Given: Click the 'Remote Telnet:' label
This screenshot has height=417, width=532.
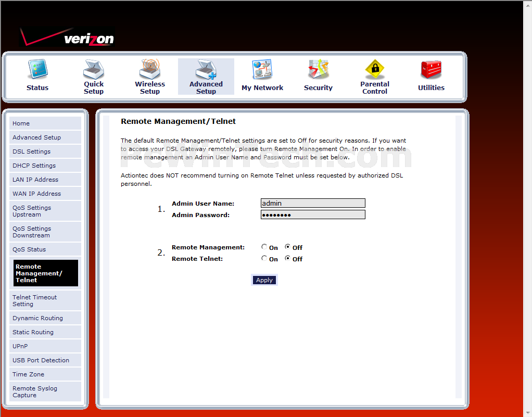Looking at the screenshot, I should (197, 259).
